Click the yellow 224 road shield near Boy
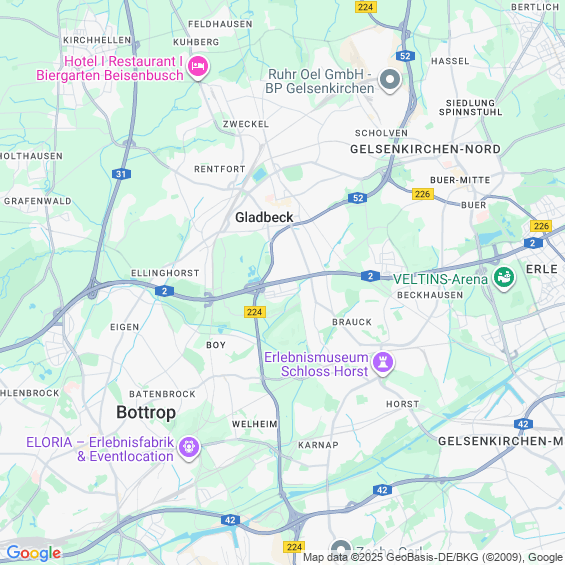Screen dimensions: 565x565 [x=255, y=312]
